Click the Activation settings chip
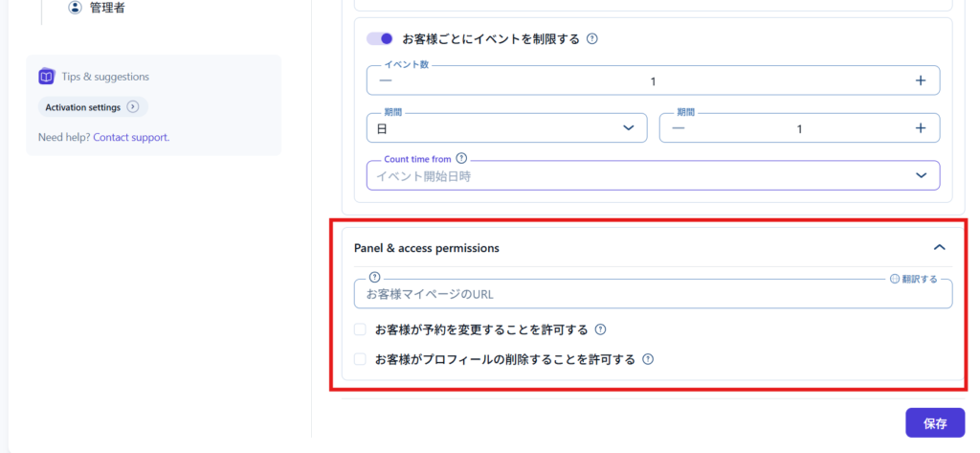This screenshot has width=980, height=453. pyautogui.click(x=83, y=107)
